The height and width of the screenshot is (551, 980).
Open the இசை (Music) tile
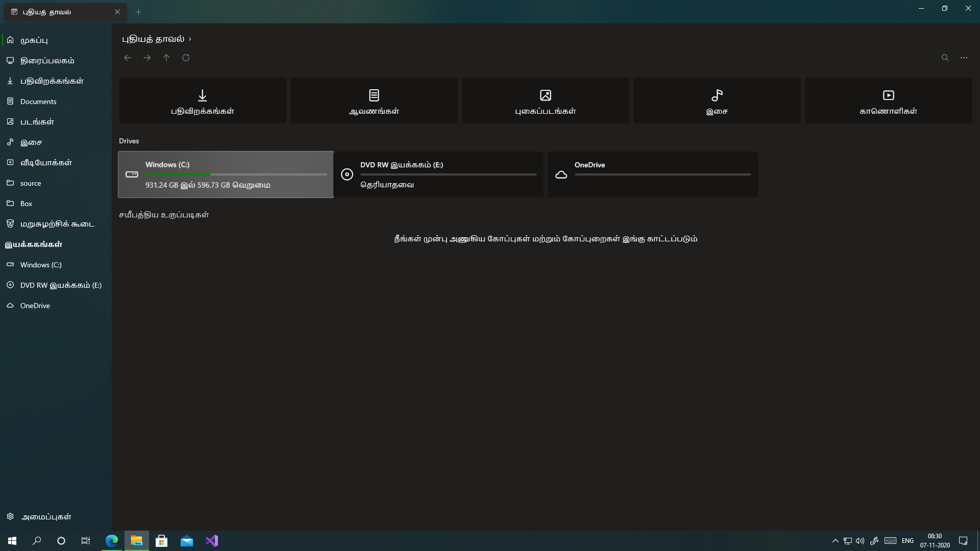click(x=717, y=101)
